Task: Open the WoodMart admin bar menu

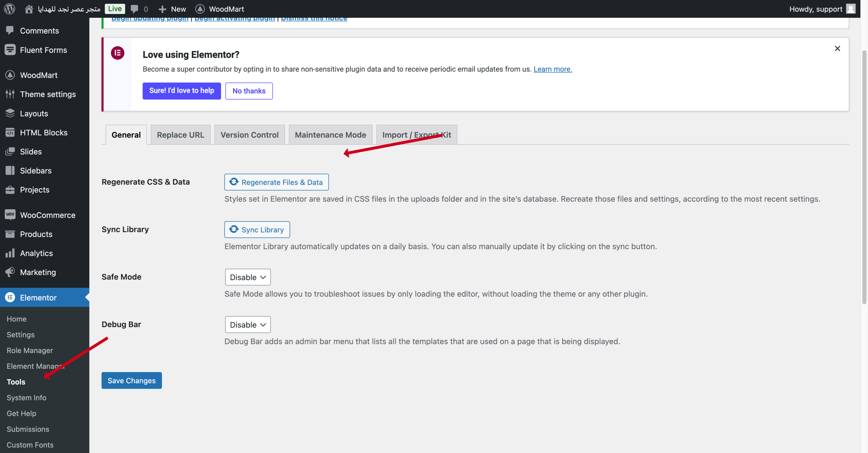Action: click(220, 9)
